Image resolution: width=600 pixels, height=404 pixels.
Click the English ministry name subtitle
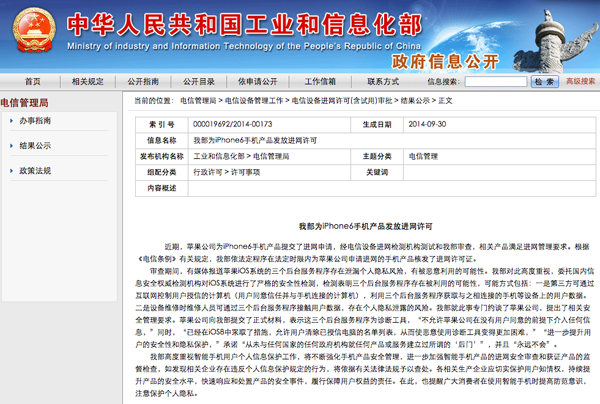[x=244, y=46]
